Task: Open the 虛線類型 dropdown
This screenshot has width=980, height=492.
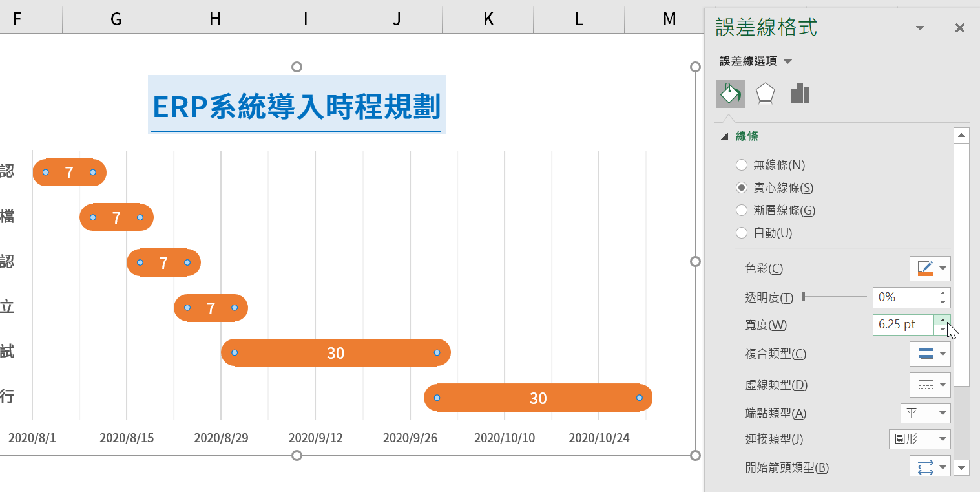Action: coord(930,385)
